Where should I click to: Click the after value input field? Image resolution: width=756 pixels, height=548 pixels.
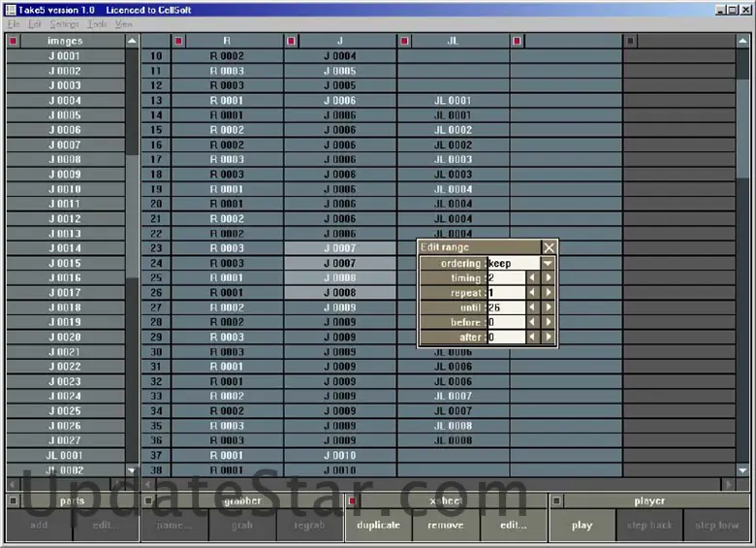point(505,337)
